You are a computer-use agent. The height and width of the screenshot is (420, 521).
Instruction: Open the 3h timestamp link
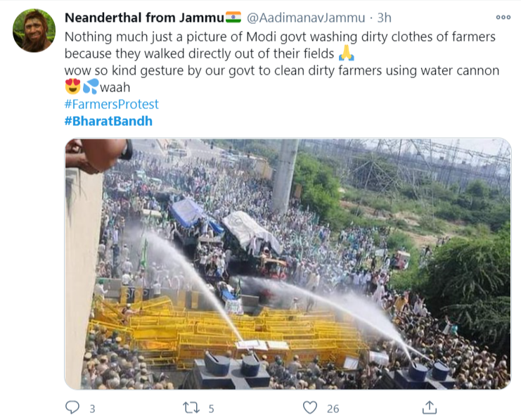pyautogui.click(x=384, y=18)
